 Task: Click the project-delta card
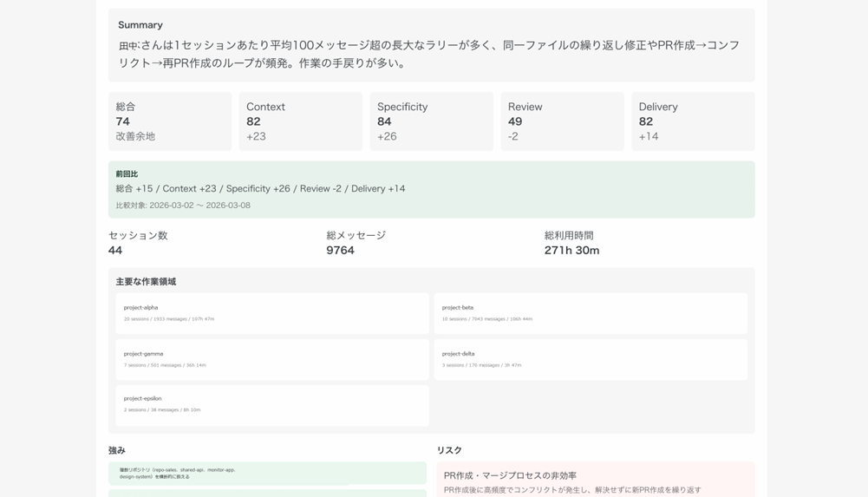pos(590,359)
